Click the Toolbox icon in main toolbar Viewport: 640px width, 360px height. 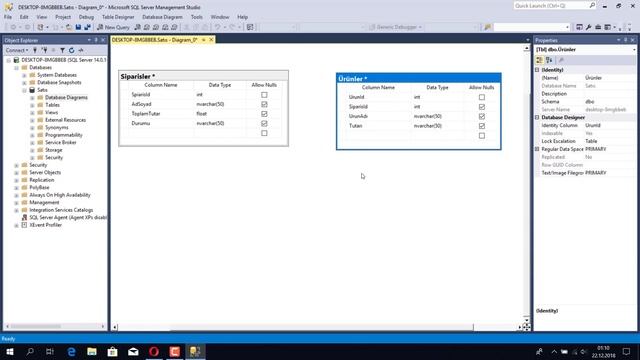pyautogui.click(x=598, y=27)
